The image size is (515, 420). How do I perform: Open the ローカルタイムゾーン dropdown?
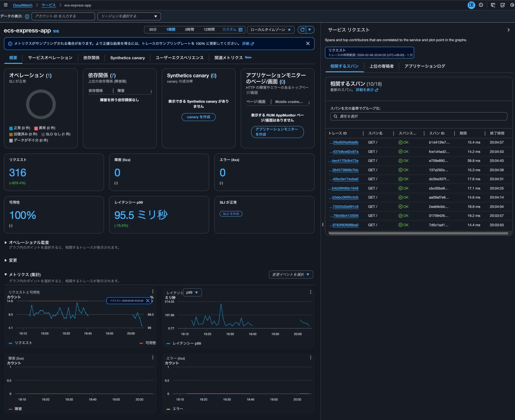pyautogui.click(x=271, y=30)
